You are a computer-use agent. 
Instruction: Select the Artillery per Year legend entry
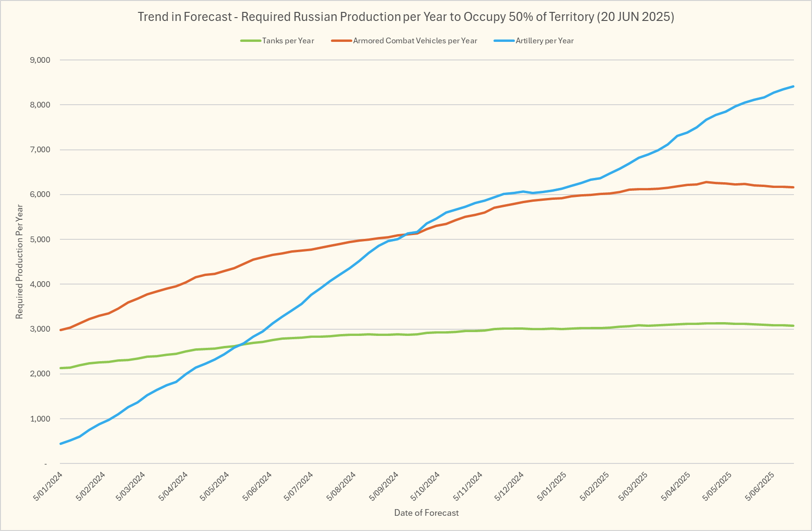[x=544, y=41]
